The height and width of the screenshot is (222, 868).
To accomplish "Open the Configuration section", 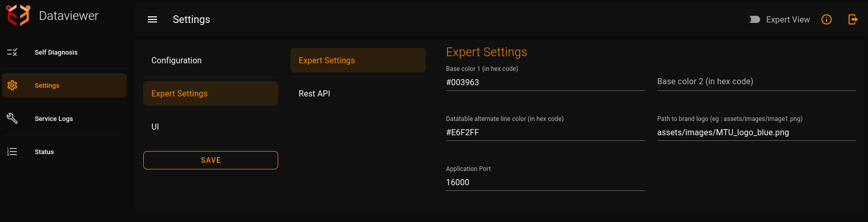I will 211,60.
